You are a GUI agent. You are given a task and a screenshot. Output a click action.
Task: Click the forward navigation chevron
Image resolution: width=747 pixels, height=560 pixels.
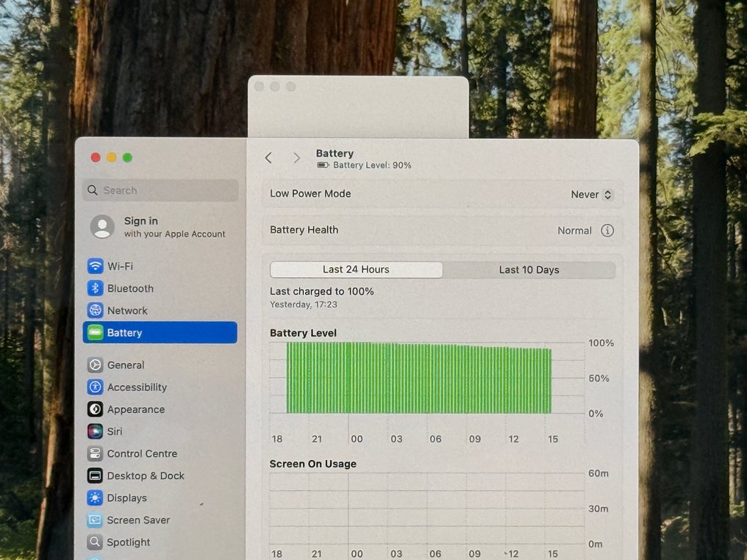point(296,157)
